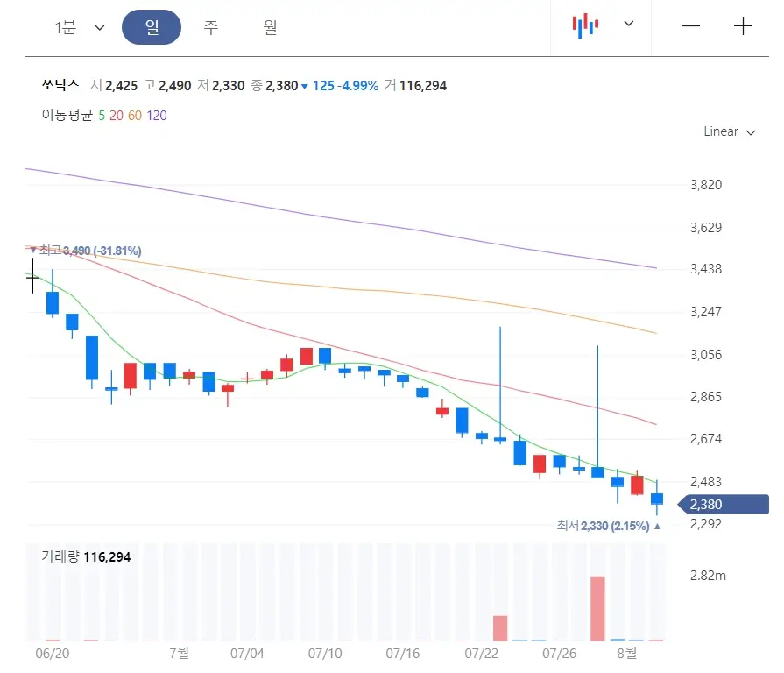
Task: Toggle the 20-day moving average
Action: point(116,115)
